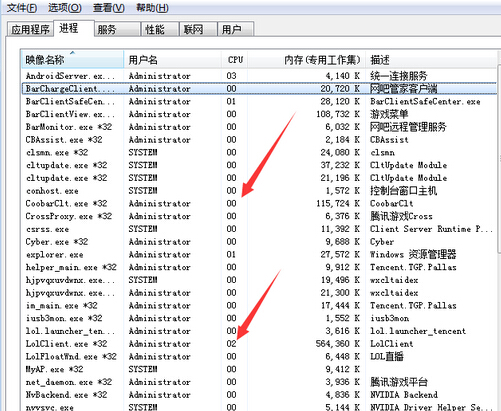Switch to the 用户 tab
The width and height of the screenshot is (501, 411).
[236, 29]
